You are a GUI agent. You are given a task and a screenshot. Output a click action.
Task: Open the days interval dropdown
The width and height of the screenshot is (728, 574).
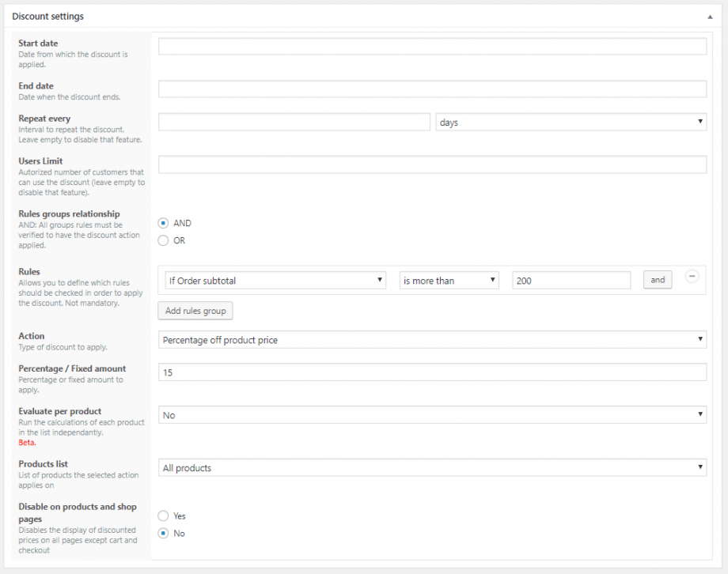571,123
